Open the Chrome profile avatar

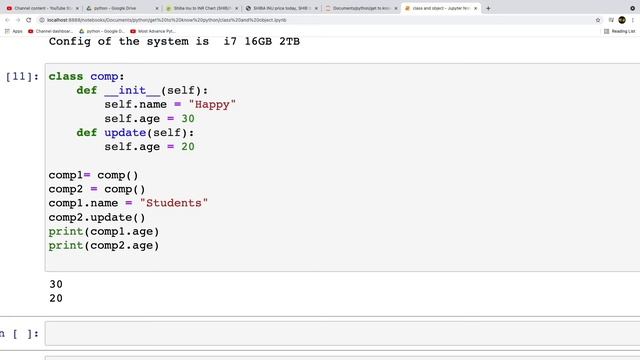point(622,20)
